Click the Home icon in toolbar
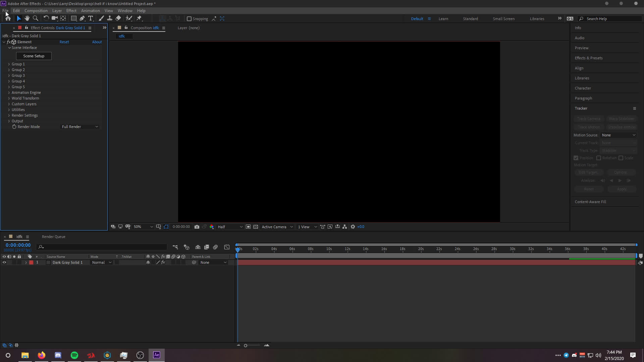 [8, 18]
